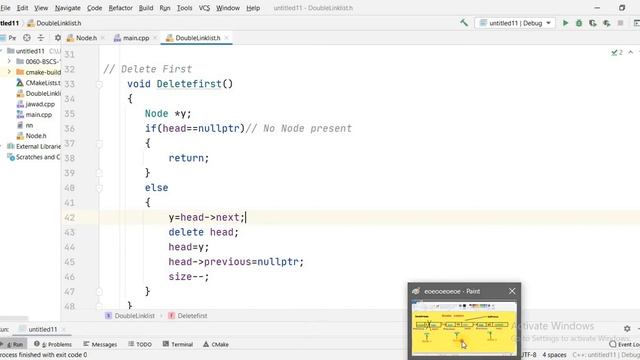640x360 pixels.
Task: Select jawad.cpp in project tree
Action: [36, 104]
